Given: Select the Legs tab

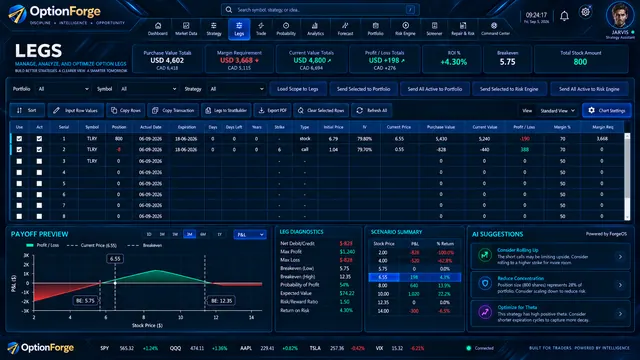Looking at the screenshot, I should pos(239,29).
